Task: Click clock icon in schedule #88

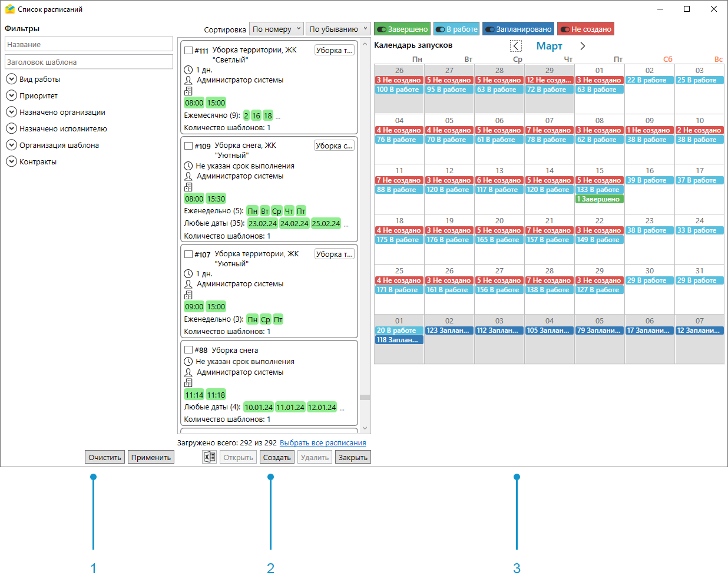Action: tap(188, 362)
